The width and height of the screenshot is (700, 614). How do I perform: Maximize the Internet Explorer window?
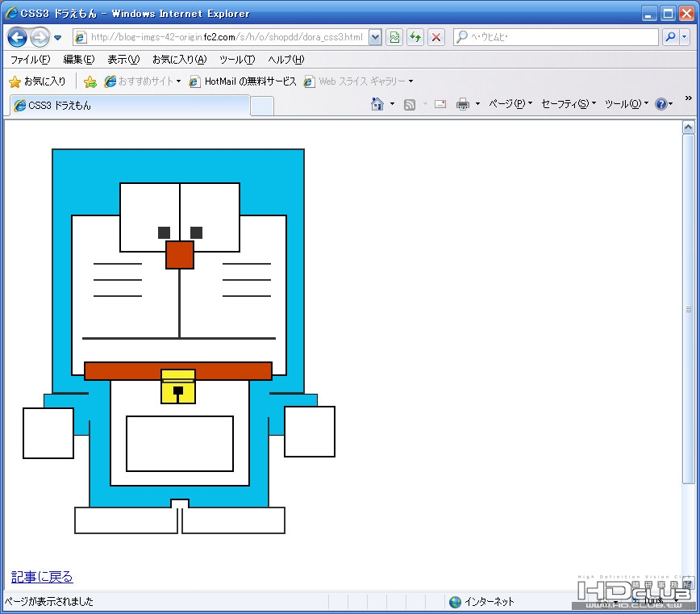coord(668,14)
